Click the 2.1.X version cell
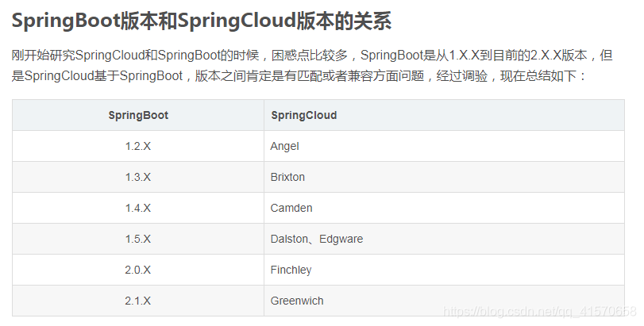Viewport: 644px width, 326px height. (138, 301)
